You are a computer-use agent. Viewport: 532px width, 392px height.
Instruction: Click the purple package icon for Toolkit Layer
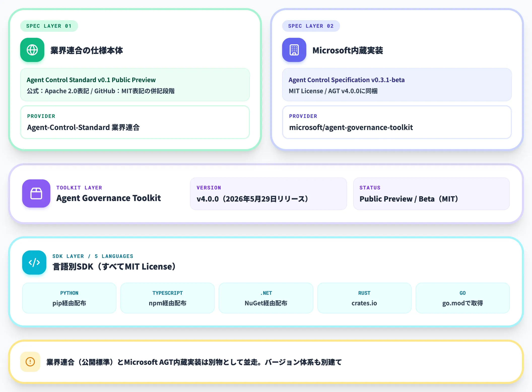click(36, 193)
